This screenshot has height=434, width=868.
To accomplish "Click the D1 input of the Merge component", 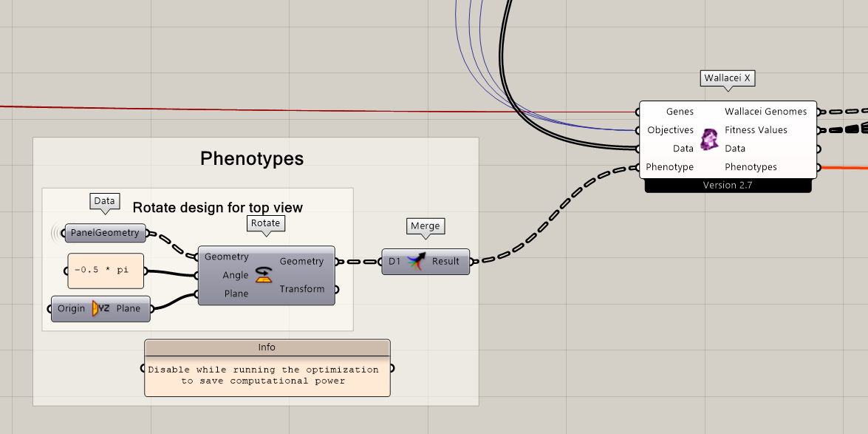I will tap(392, 261).
